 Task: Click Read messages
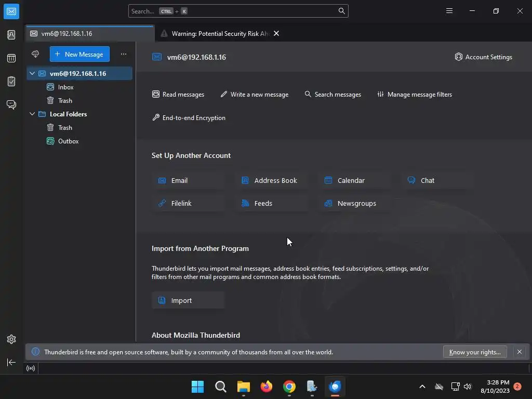point(178,95)
